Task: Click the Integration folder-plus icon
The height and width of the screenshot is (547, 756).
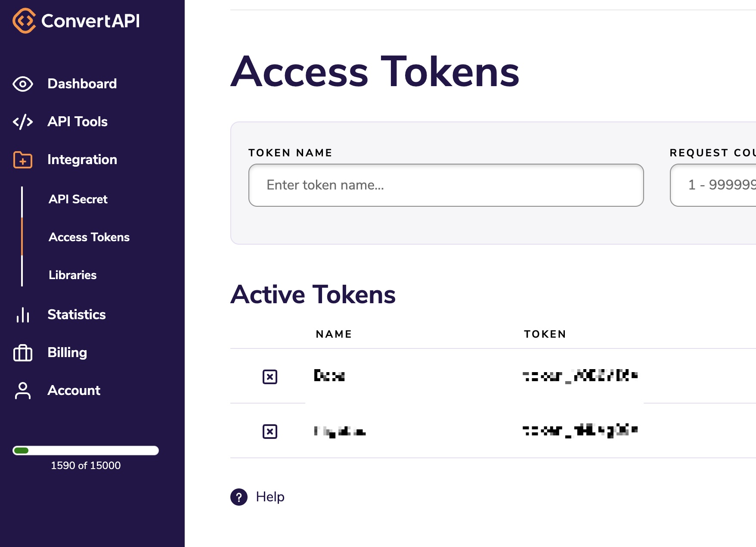Action: point(23,160)
